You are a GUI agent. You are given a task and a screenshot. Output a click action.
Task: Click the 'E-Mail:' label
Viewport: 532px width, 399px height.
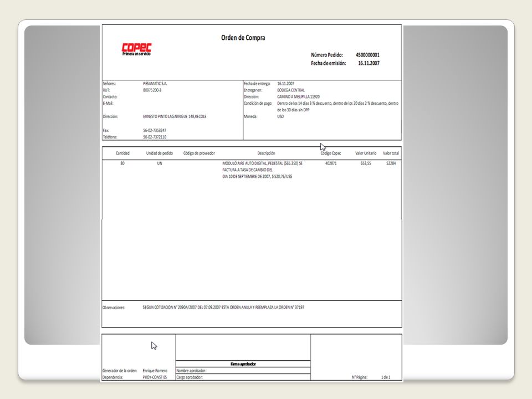[108, 103]
